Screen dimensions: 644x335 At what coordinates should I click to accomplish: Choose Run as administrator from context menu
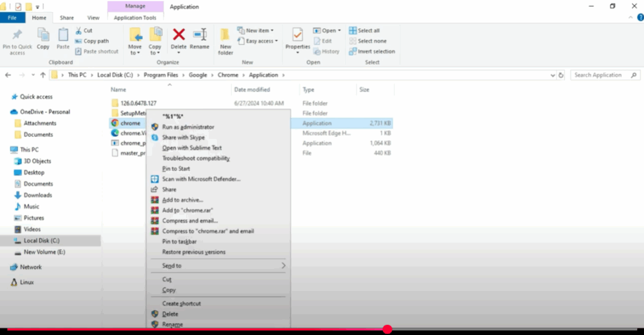click(218, 127)
